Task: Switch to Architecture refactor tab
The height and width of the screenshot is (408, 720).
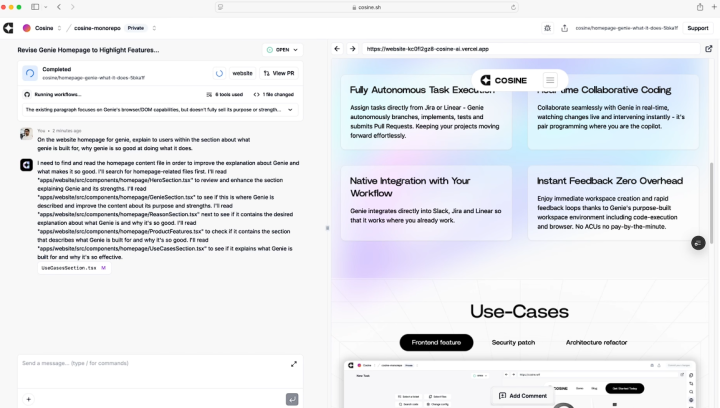Action: [x=596, y=342]
